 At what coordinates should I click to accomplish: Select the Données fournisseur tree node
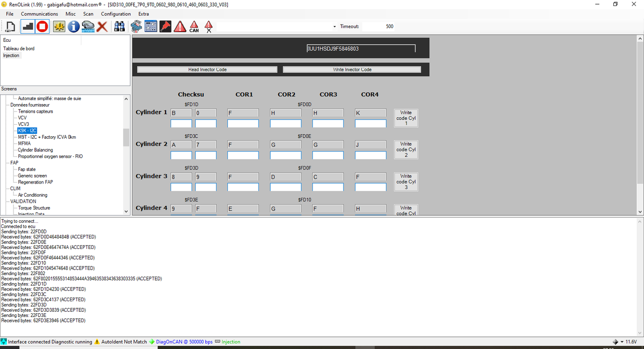[30, 105]
